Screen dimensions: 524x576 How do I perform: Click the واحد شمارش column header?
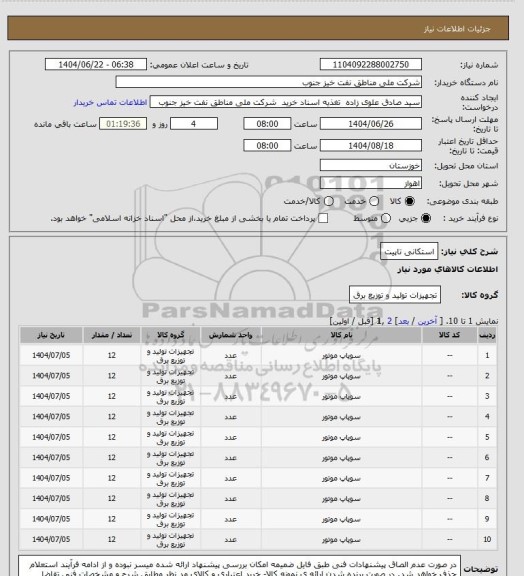[231, 335]
